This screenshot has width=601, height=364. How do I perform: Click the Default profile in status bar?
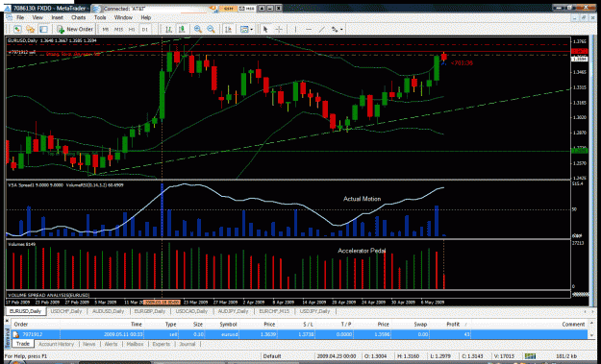pos(272,356)
